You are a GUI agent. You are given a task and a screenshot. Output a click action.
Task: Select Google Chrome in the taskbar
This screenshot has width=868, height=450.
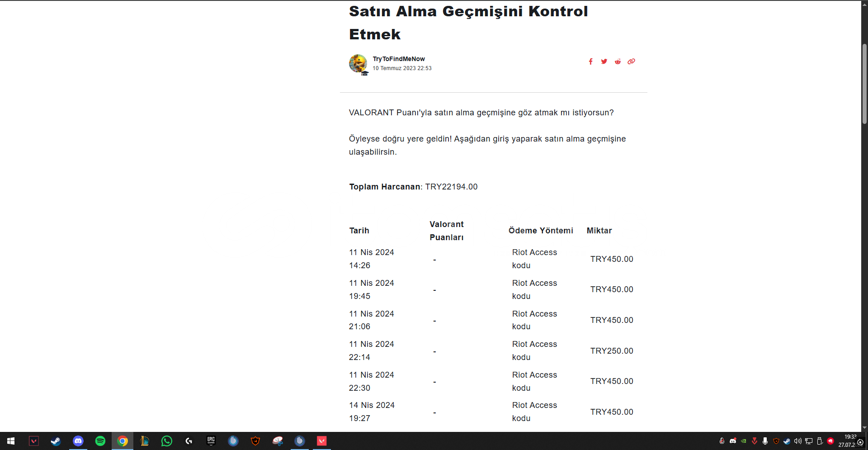pos(123,441)
